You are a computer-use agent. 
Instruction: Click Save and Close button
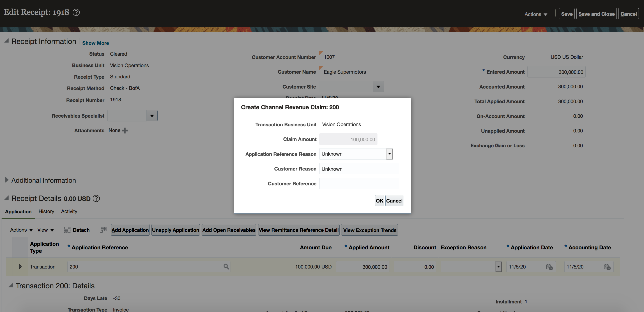596,14
